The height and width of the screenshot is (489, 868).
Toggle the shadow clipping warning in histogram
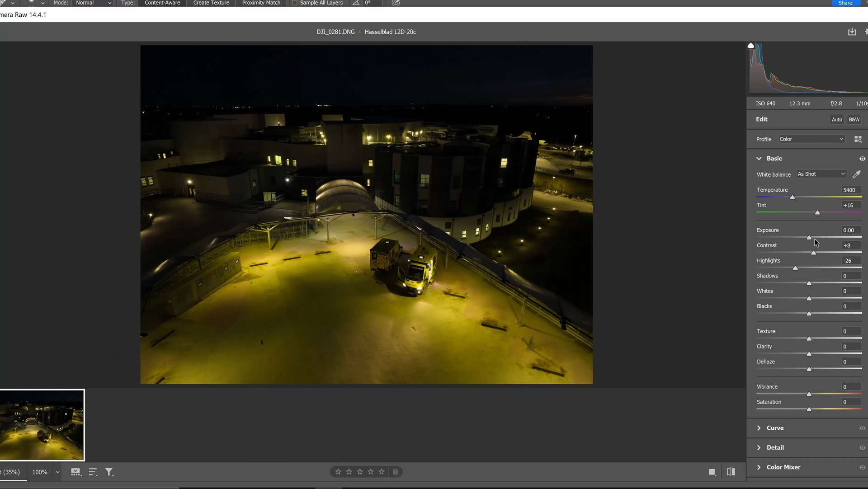pos(751,46)
